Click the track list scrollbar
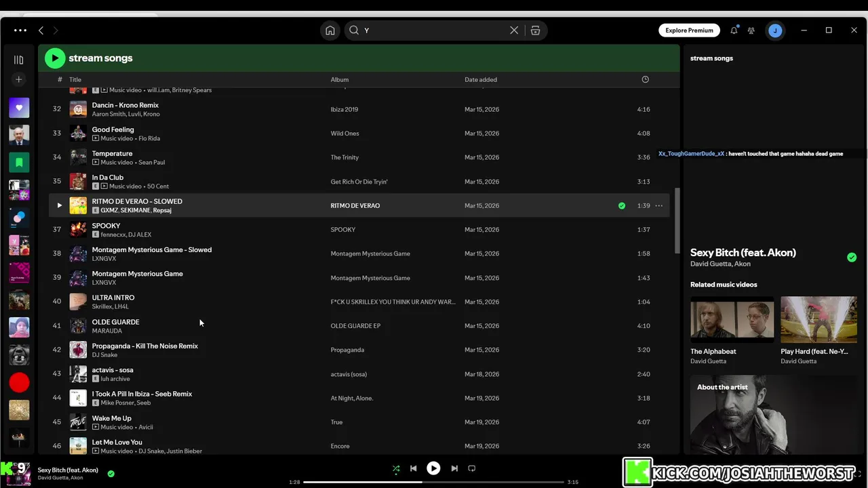Image resolution: width=868 pixels, height=488 pixels. 676,220
